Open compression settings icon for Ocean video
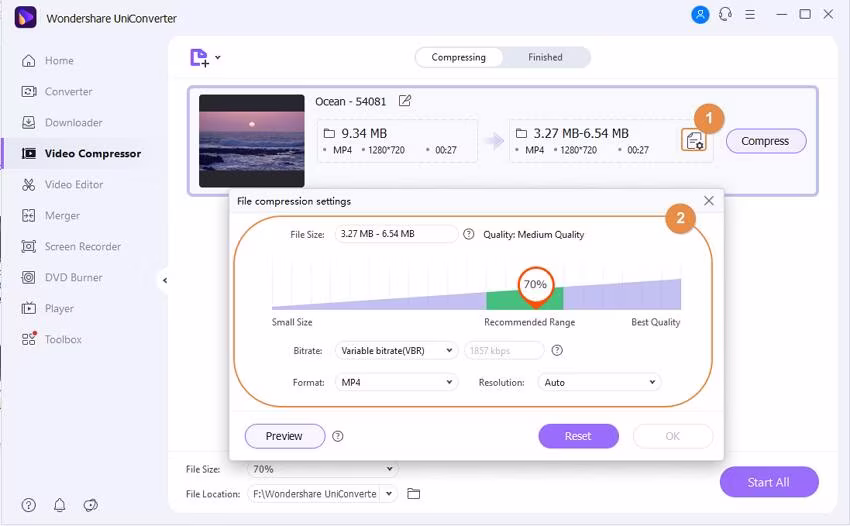The width and height of the screenshot is (850, 526). [693, 140]
